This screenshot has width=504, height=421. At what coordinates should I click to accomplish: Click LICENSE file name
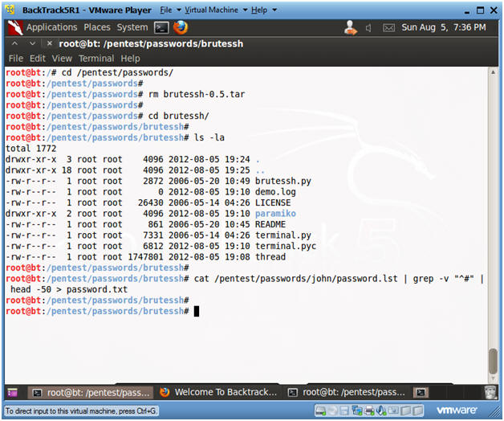point(273,202)
